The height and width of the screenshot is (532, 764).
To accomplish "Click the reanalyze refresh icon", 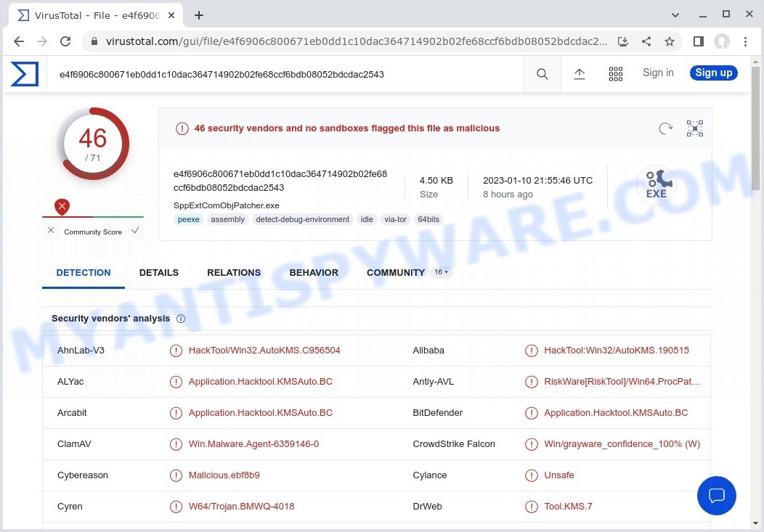I will click(665, 128).
